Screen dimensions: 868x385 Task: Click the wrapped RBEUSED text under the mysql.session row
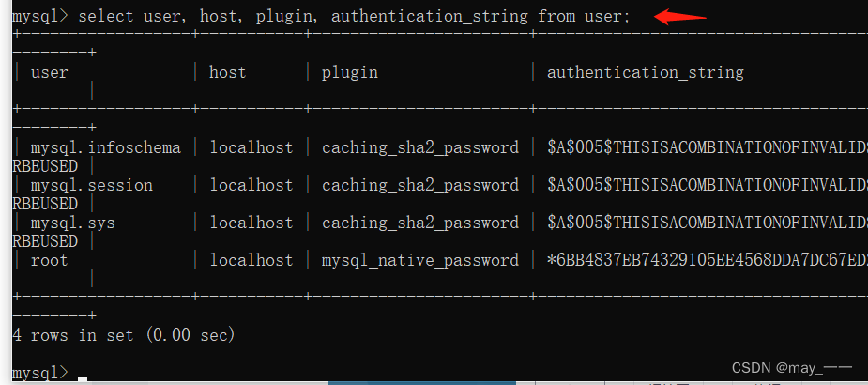click(x=45, y=204)
